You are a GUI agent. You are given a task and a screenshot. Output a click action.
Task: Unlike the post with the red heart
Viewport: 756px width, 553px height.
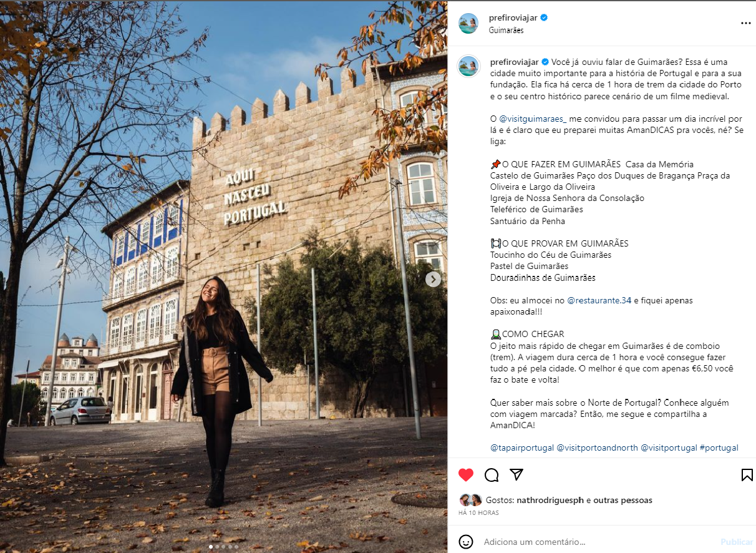pyautogui.click(x=466, y=475)
